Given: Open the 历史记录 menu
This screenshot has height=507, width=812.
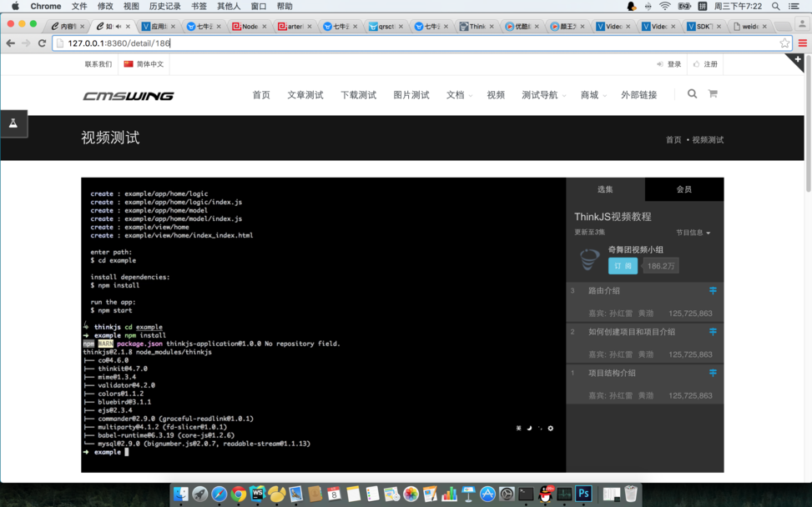Looking at the screenshot, I should point(164,6).
